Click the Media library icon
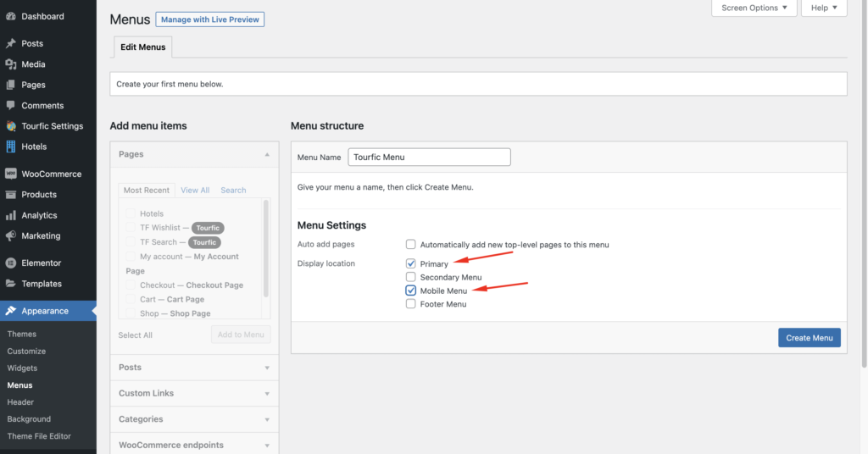The image size is (868, 454). (10, 64)
